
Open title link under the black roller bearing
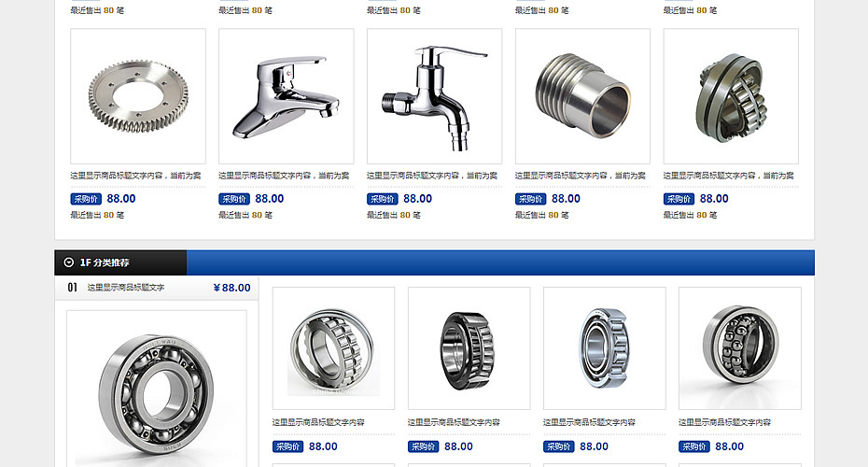coord(454,422)
